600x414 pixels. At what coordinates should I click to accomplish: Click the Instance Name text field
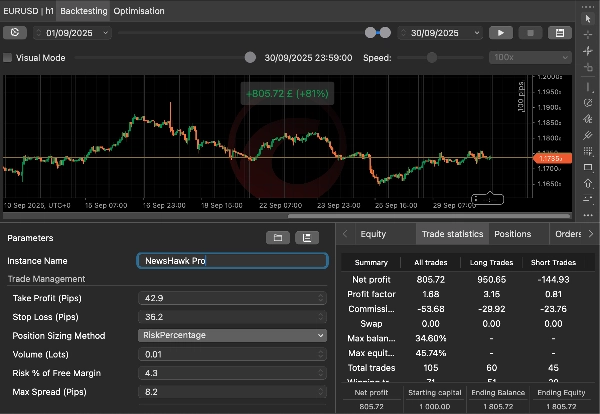[x=232, y=261]
